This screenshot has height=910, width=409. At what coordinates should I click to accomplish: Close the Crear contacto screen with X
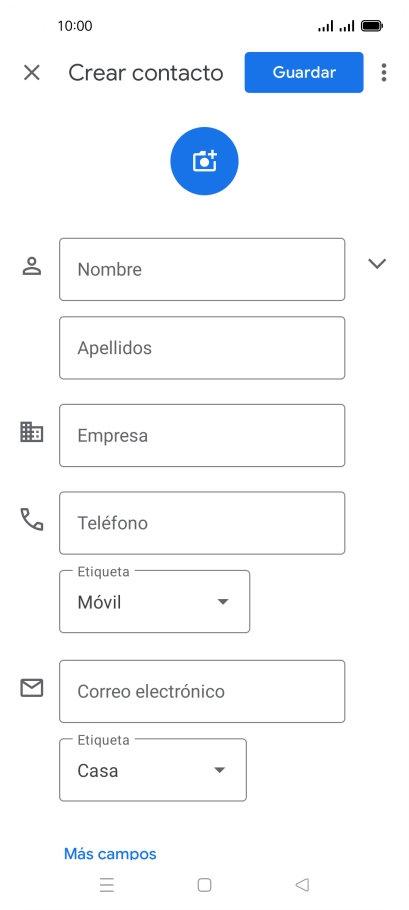31,73
